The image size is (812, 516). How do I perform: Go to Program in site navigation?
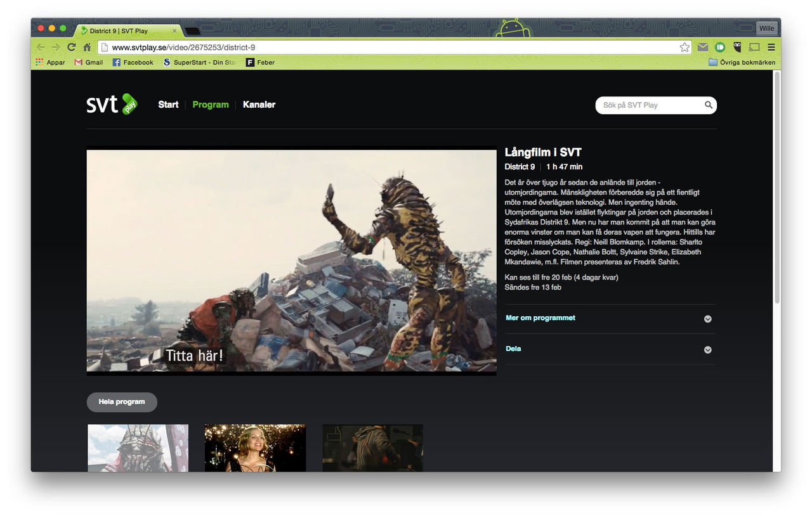click(211, 105)
